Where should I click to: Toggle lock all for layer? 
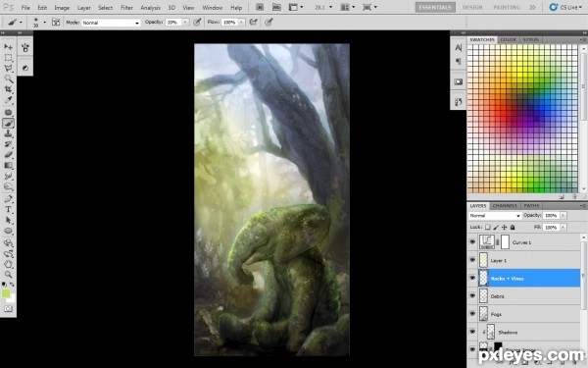[x=513, y=228]
